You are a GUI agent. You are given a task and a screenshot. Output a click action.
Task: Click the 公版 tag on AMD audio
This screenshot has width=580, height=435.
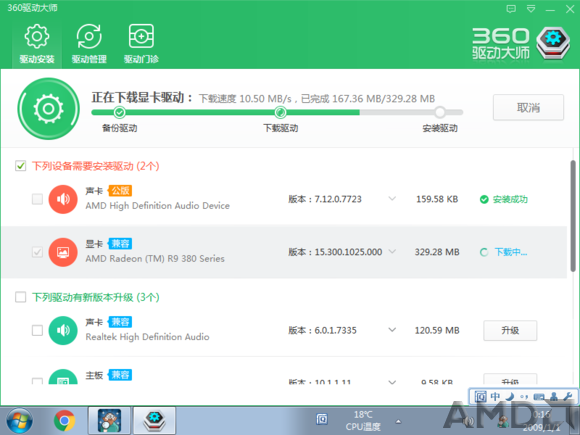[x=120, y=191]
